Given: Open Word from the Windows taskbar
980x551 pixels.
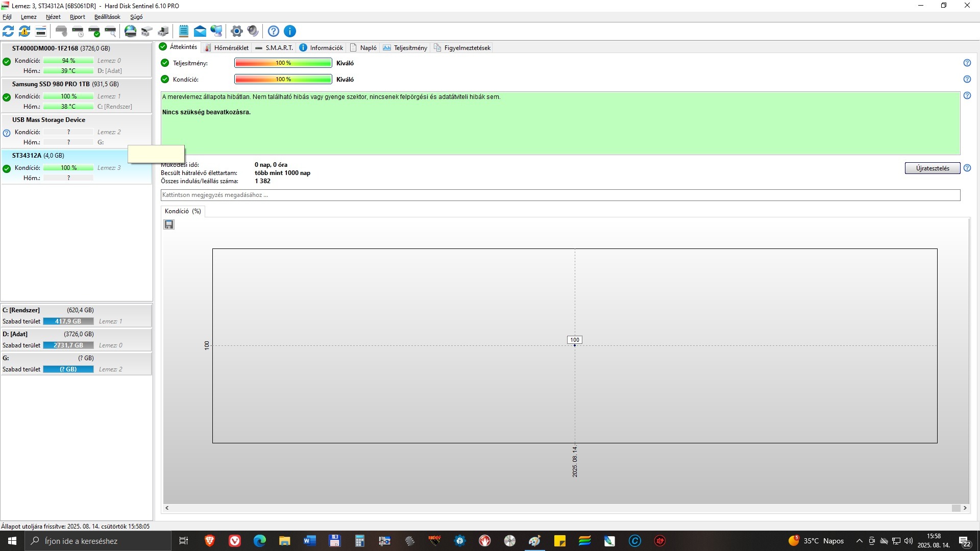Looking at the screenshot, I should [309, 541].
